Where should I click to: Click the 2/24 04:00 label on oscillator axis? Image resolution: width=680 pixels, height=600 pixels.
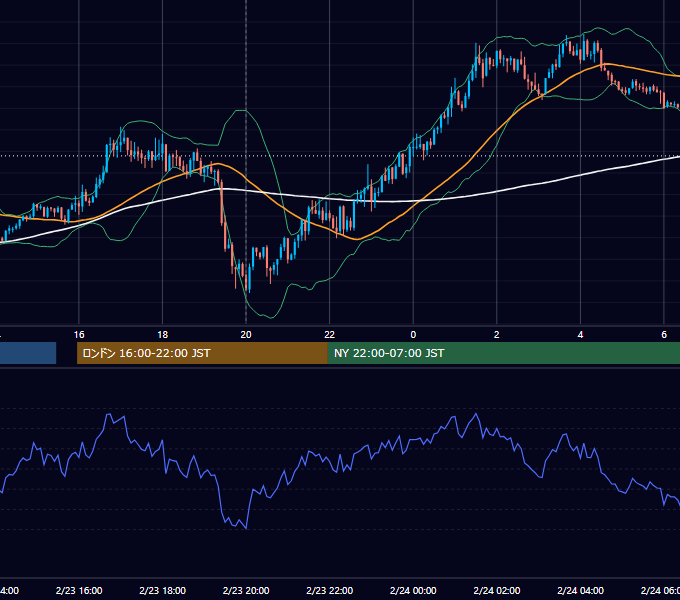pos(580,590)
